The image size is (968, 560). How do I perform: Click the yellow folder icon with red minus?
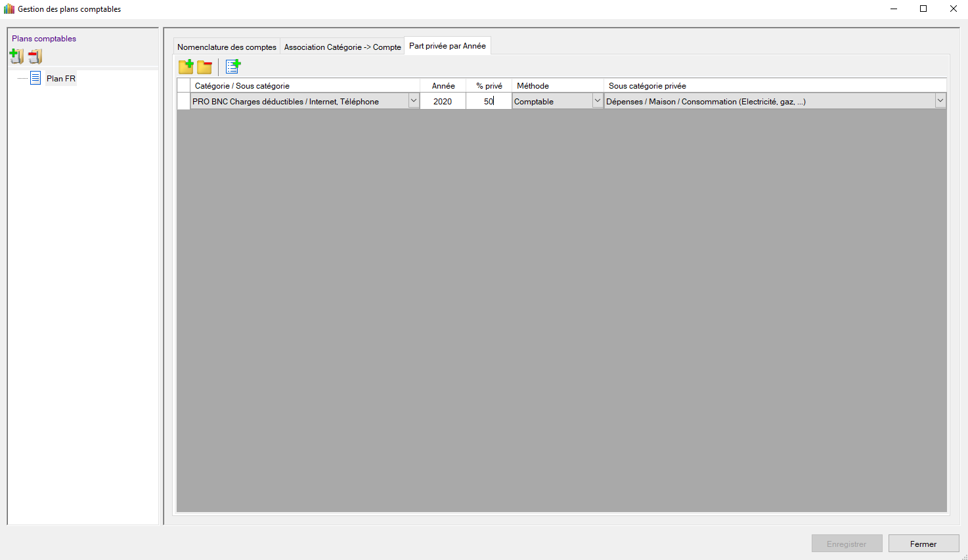click(205, 66)
